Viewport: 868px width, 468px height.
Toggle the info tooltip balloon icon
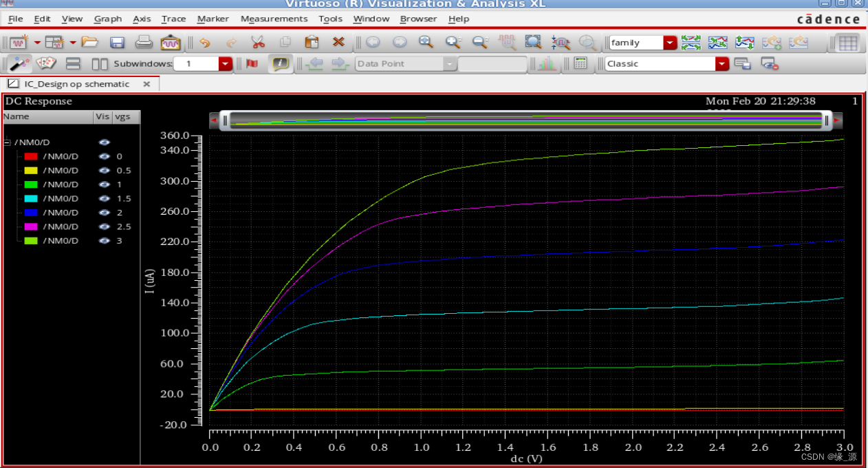(x=280, y=64)
